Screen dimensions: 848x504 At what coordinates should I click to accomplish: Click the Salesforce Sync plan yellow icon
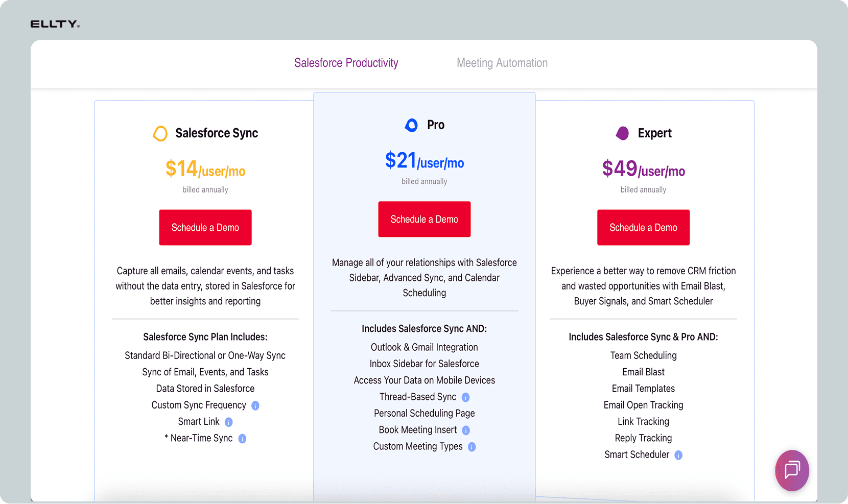(x=160, y=133)
